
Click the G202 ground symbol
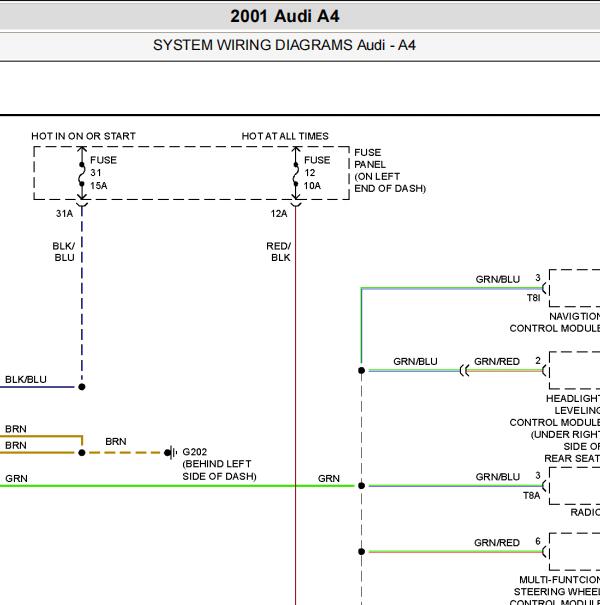point(171,453)
